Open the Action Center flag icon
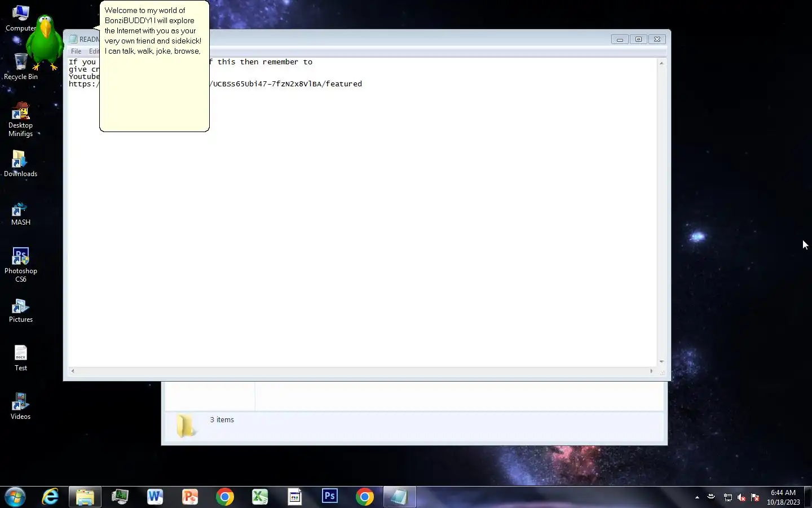The height and width of the screenshot is (508, 812). coord(755,497)
